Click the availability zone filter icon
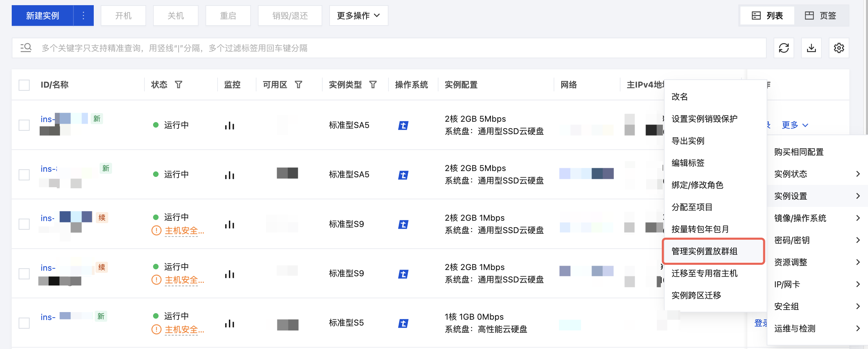Viewport: 868px width, 349px height. (299, 84)
